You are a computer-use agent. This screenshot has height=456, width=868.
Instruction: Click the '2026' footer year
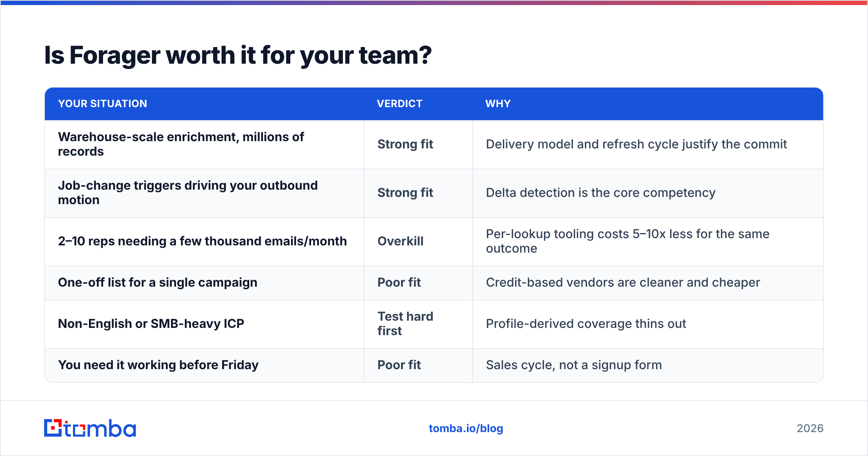click(x=810, y=428)
